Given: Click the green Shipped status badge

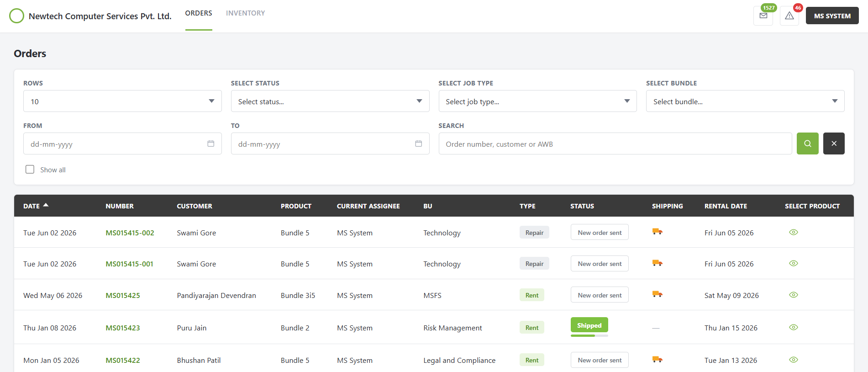Looking at the screenshot, I should (x=589, y=325).
